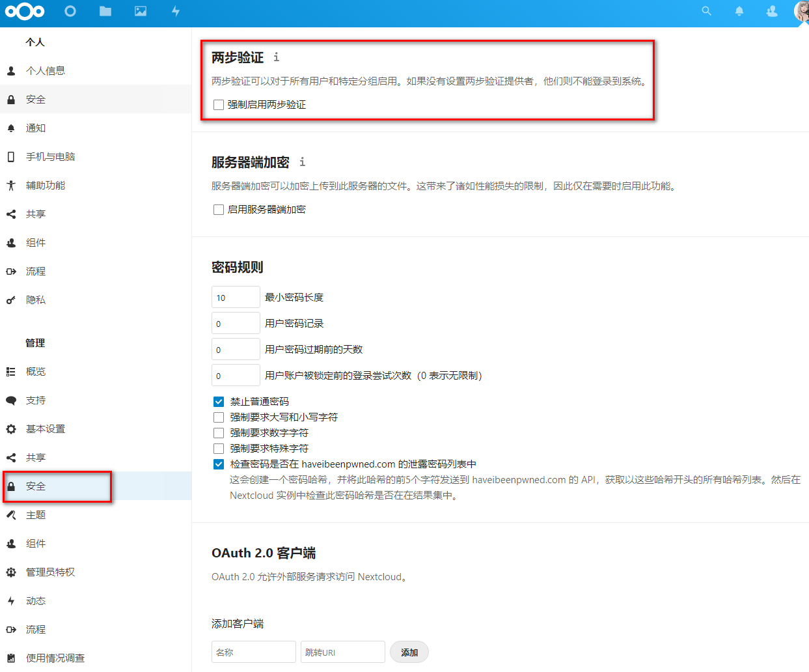Open the search magnifier icon
This screenshot has width=809, height=672.
(706, 11)
